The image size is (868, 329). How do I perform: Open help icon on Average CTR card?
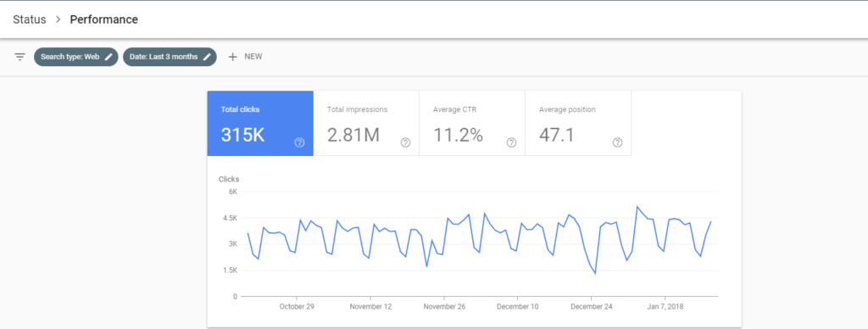511,143
